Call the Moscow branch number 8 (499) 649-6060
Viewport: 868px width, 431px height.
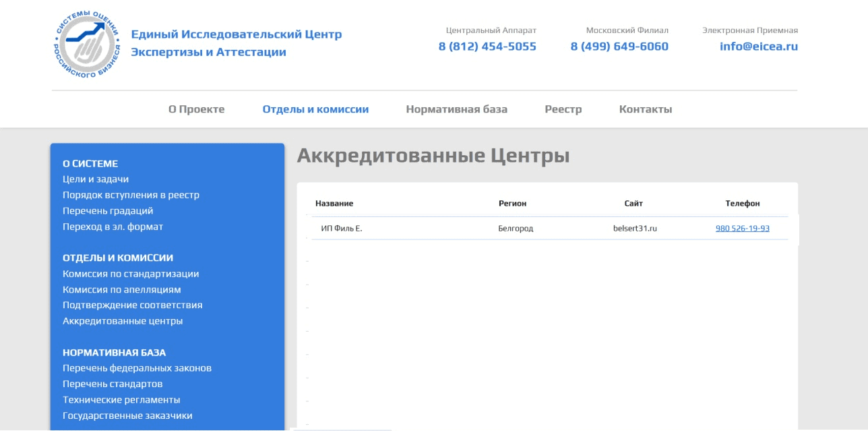619,47
